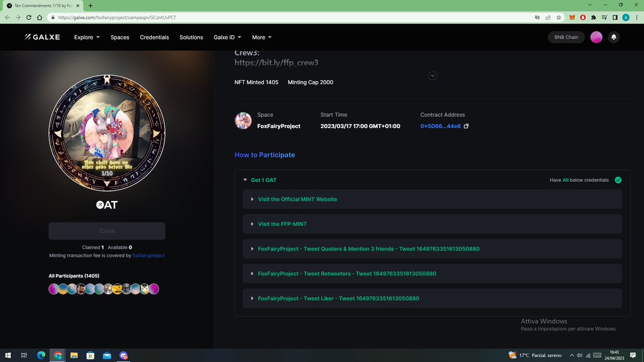Toggle the Chrome side panel icon
This screenshot has width=644, height=362.
pos(615,17)
